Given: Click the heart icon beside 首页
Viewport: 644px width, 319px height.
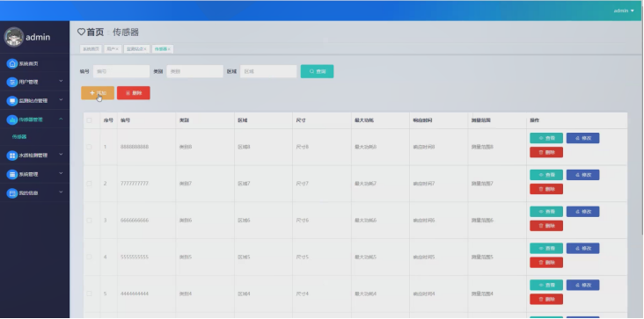Looking at the screenshot, I should 81,32.
